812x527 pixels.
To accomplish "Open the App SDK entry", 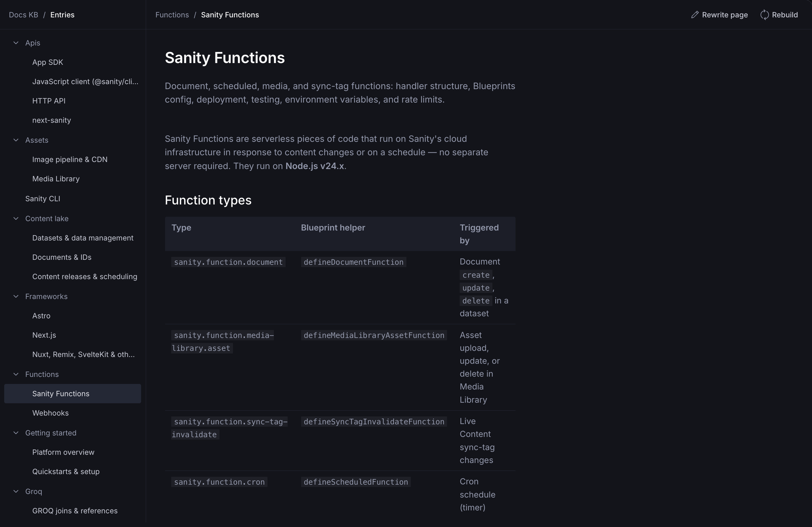I will [72, 62].
